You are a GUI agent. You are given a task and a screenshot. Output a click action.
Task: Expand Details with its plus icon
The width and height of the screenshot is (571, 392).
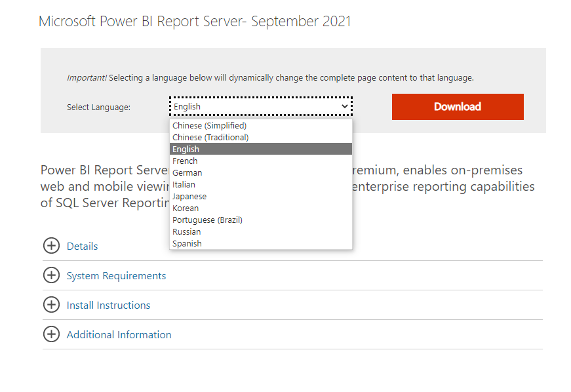[x=51, y=246]
